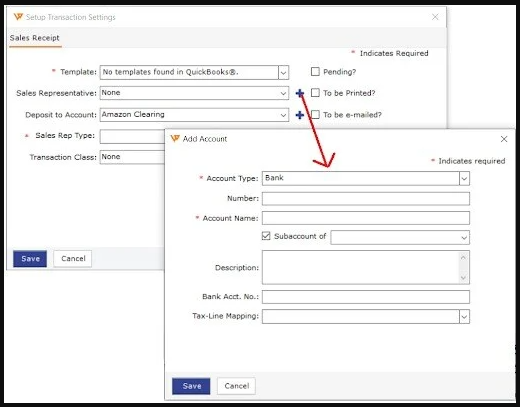
Task: Check the To be Printed? option
Action: point(315,93)
